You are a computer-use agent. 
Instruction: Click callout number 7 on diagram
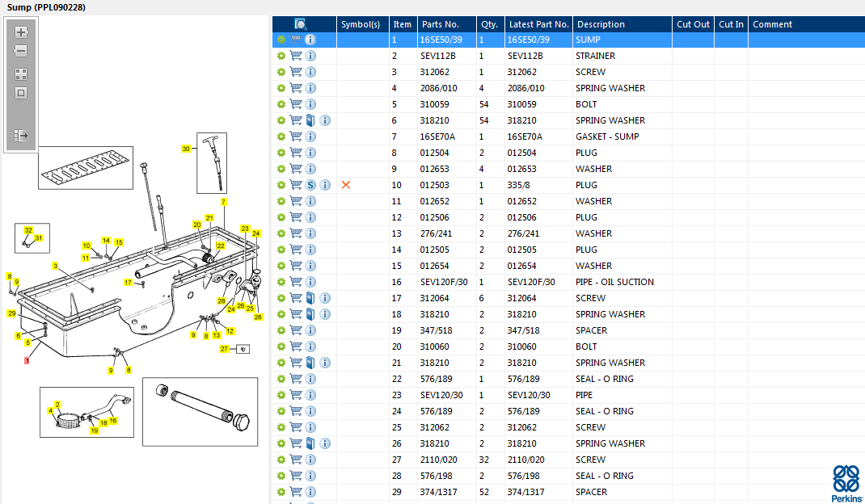(223, 201)
